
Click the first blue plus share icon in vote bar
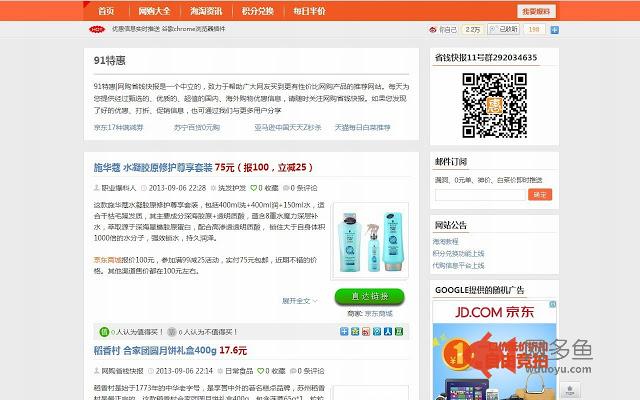point(344,331)
